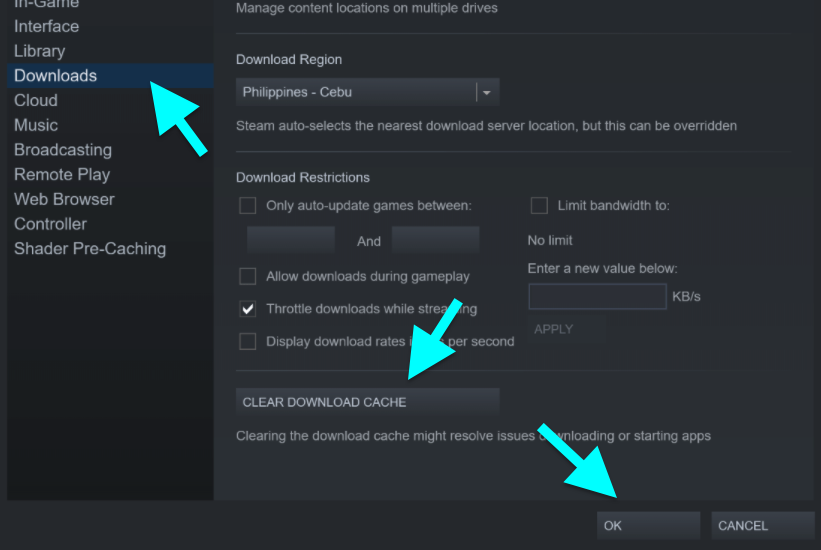The image size is (821, 550).
Task: Enable Allow downloads during gameplay checkbox
Action: click(x=248, y=276)
